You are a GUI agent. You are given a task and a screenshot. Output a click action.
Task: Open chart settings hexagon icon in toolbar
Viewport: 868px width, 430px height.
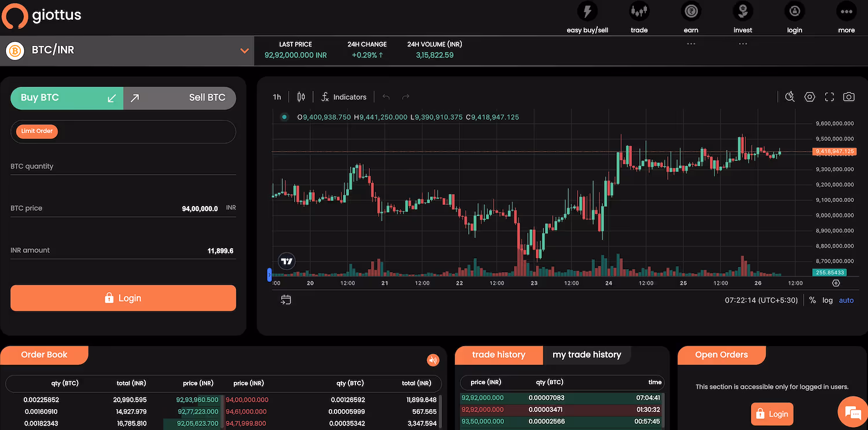coord(810,97)
